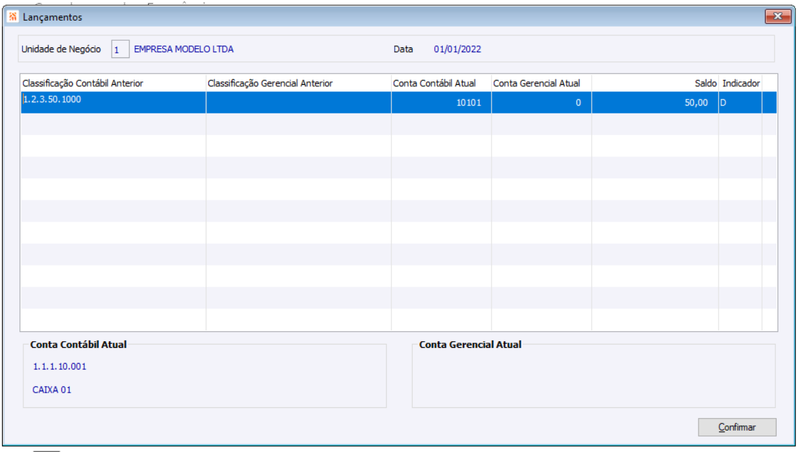Click the Conta Gerencial Atual cell showing 0
Image resolution: width=800 pixels, height=452 pixels.
point(541,103)
